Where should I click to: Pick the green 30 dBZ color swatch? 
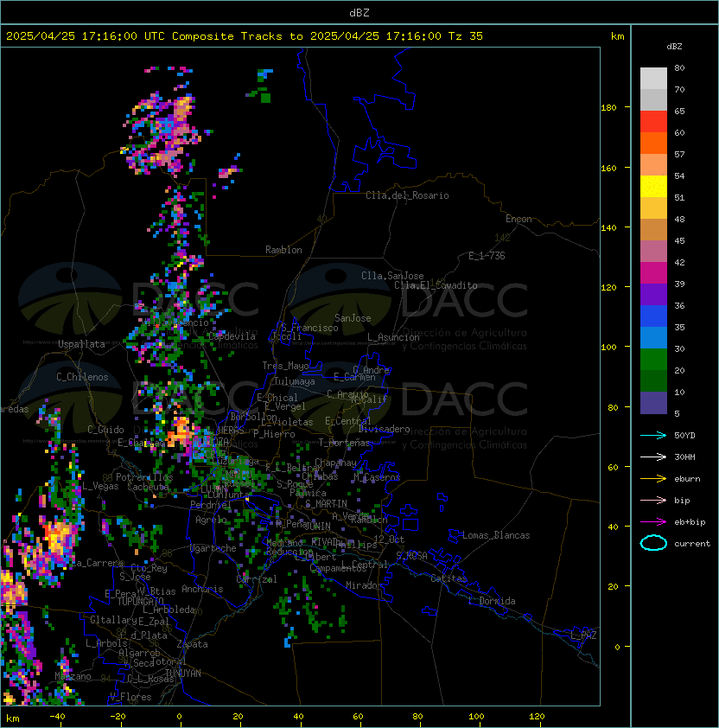click(653, 360)
